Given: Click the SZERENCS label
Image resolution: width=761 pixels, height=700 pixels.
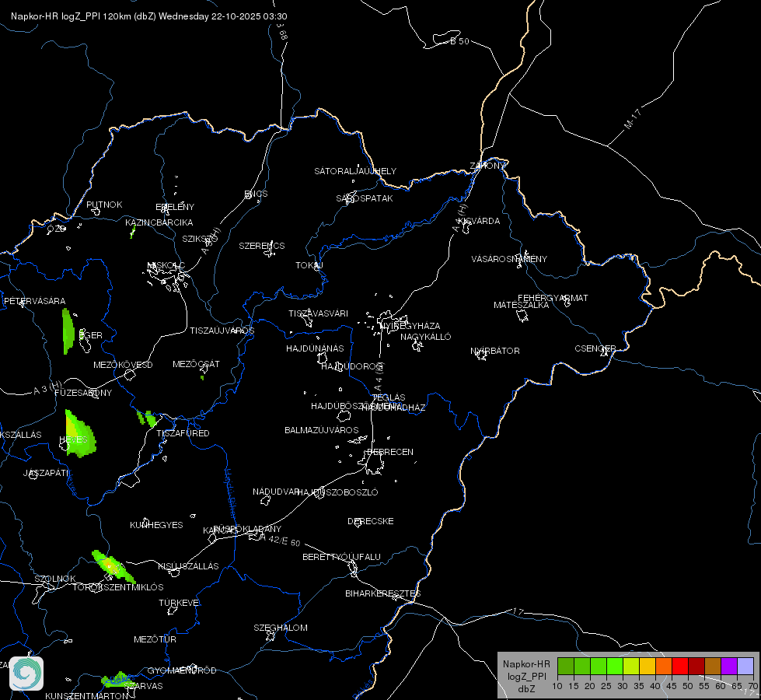Looking at the screenshot, I should click(262, 246).
